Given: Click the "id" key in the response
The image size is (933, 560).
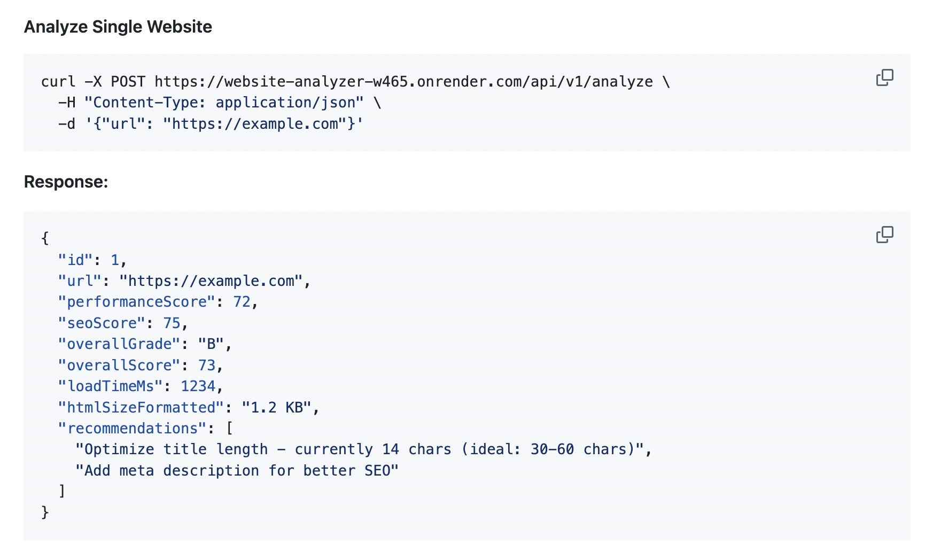Looking at the screenshot, I should click(x=75, y=260).
